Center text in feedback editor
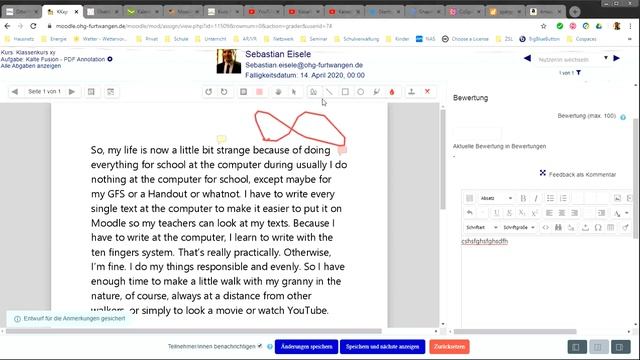This screenshot has width=640, height=360. coord(562,213)
